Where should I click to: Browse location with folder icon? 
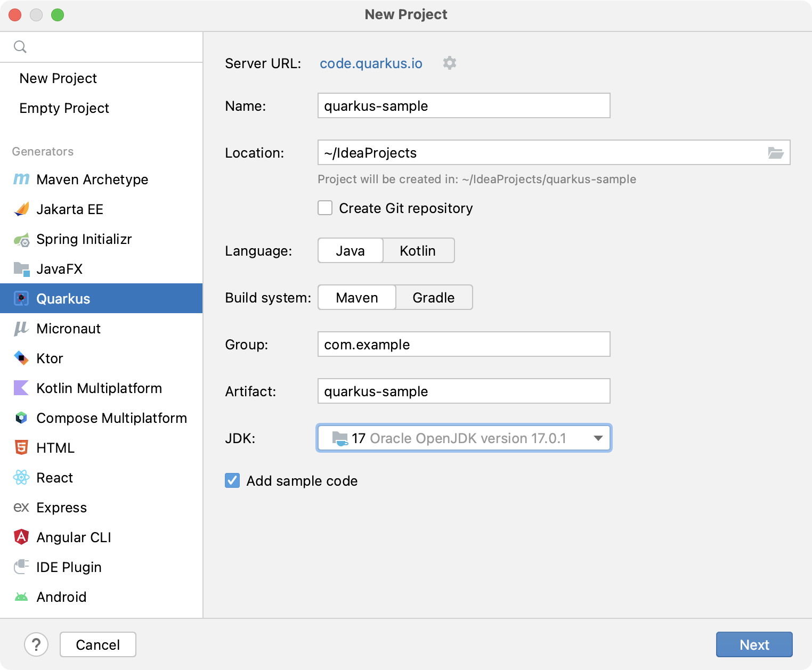coord(776,153)
